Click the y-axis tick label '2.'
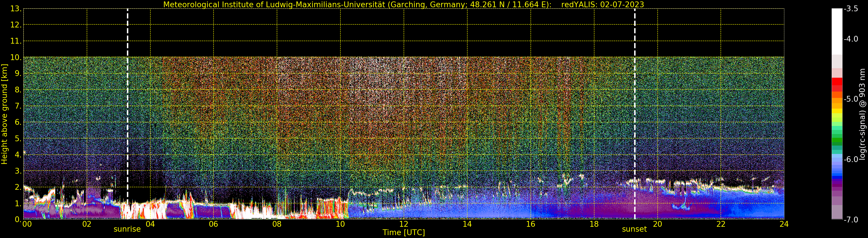Screen dimensions: 868x238 18,187
